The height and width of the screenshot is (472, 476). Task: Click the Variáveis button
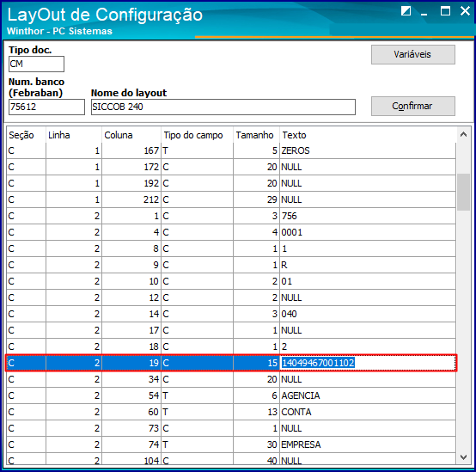[x=413, y=54]
